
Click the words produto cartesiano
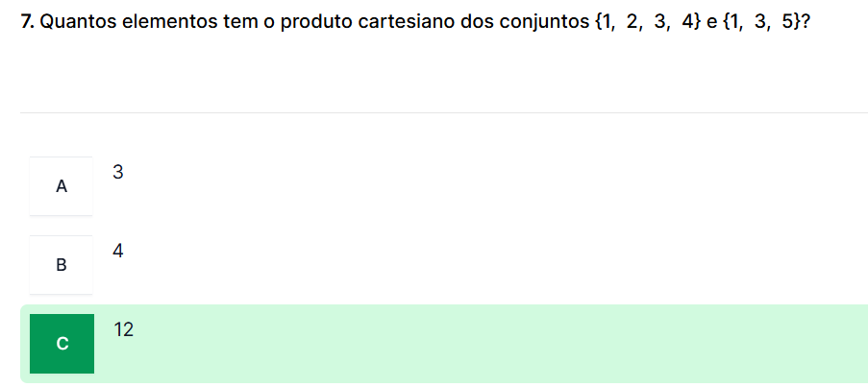344,22
